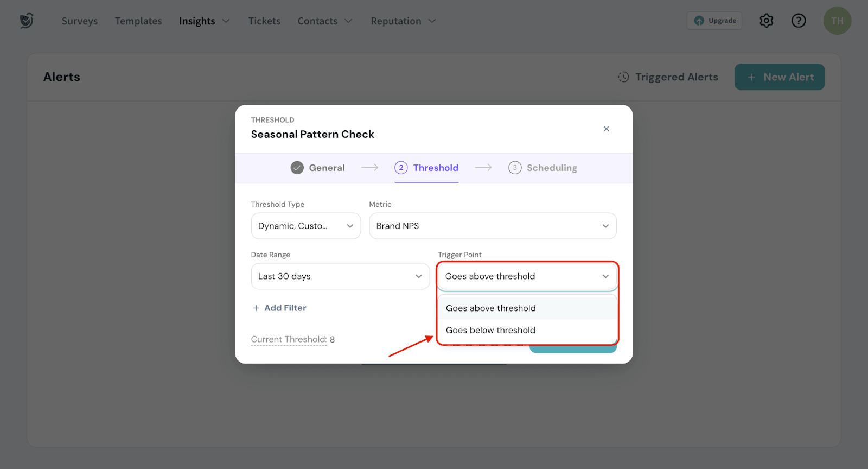This screenshot has width=868, height=469.
Task: Open the Date Range dropdown
Action: click(x=340, y=276)
